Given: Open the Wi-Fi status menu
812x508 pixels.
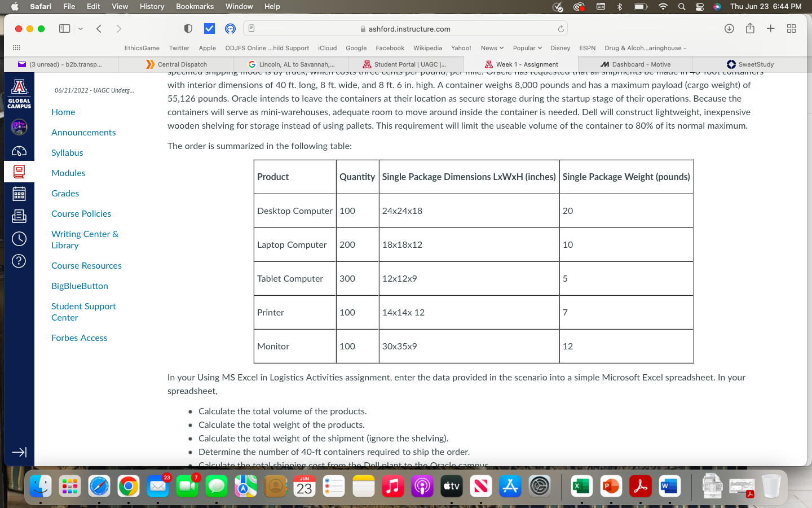Looking at the screenshot, I should [x=663, y=6].
